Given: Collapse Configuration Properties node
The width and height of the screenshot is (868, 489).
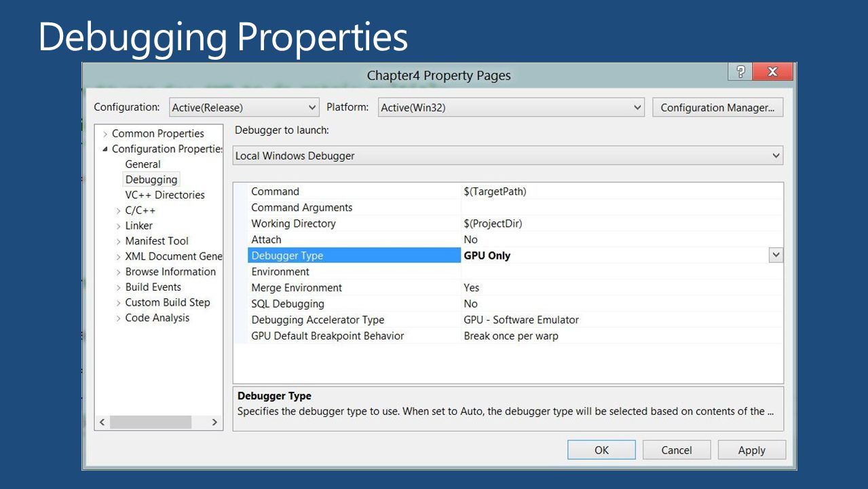Looking at the screenshot, I should pos(105,149).
